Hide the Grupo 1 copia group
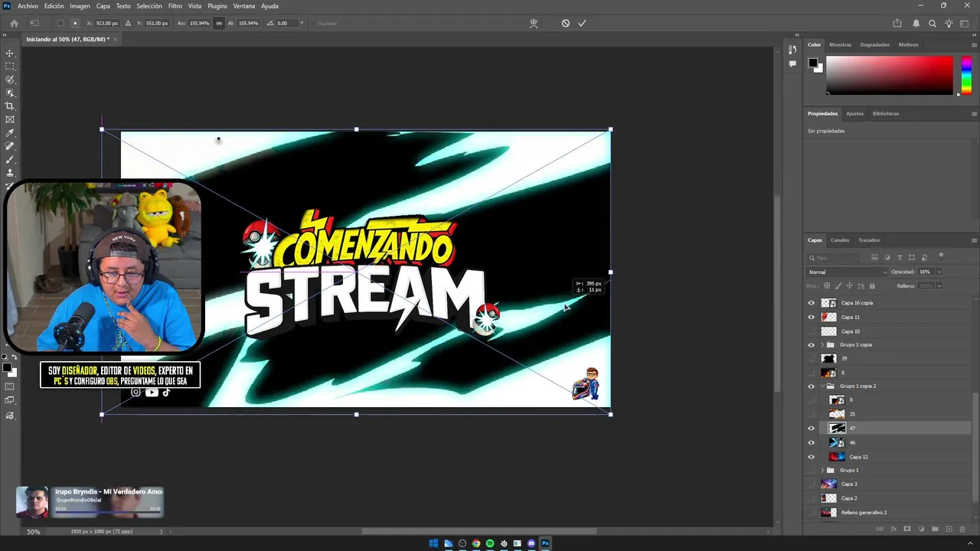 [x=812, y=345]
